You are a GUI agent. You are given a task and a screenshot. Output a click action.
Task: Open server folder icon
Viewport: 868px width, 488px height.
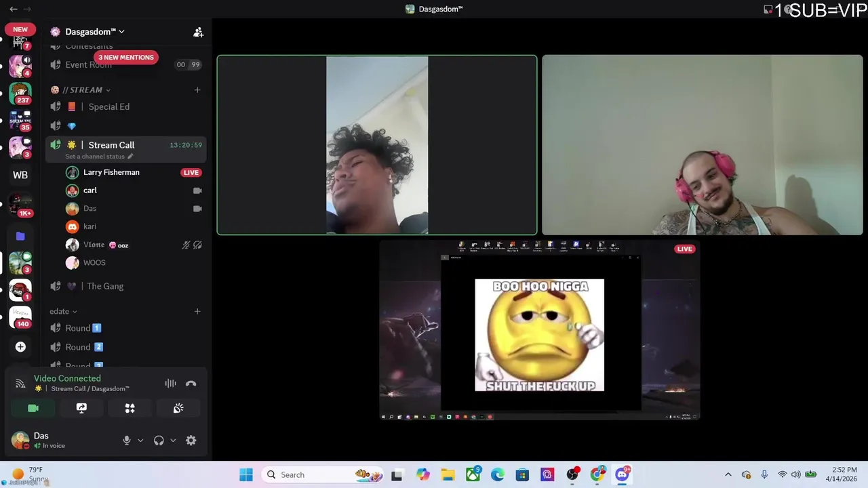20,236
